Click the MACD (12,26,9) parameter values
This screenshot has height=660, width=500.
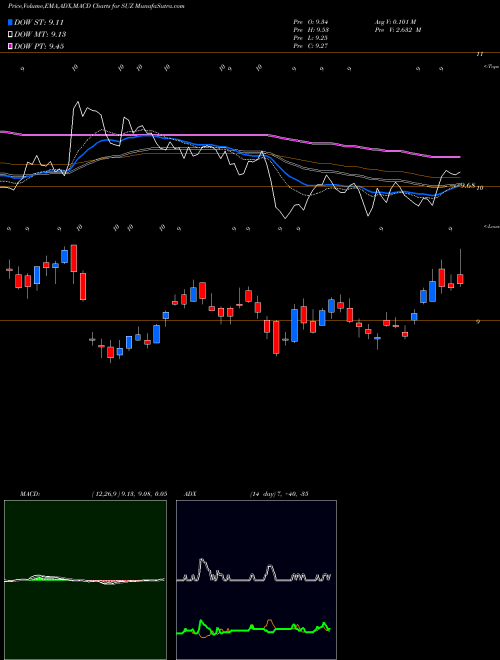click(129, 494)
